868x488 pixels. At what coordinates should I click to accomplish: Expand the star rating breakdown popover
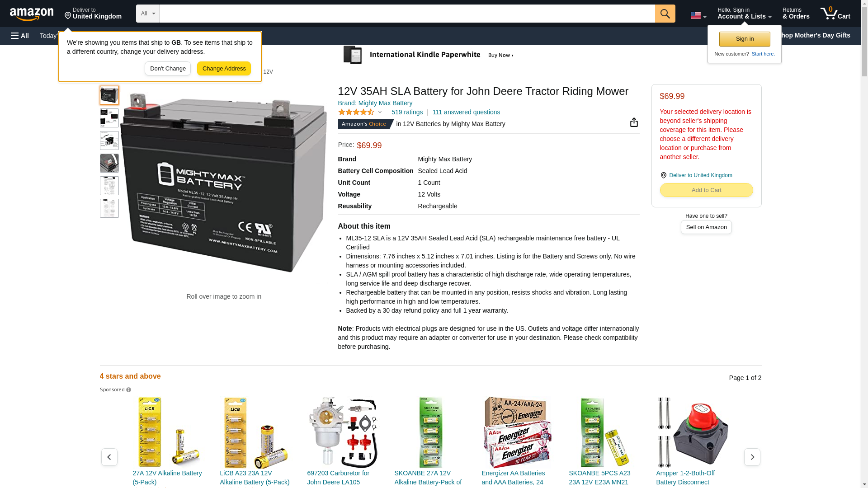[360, 112]
